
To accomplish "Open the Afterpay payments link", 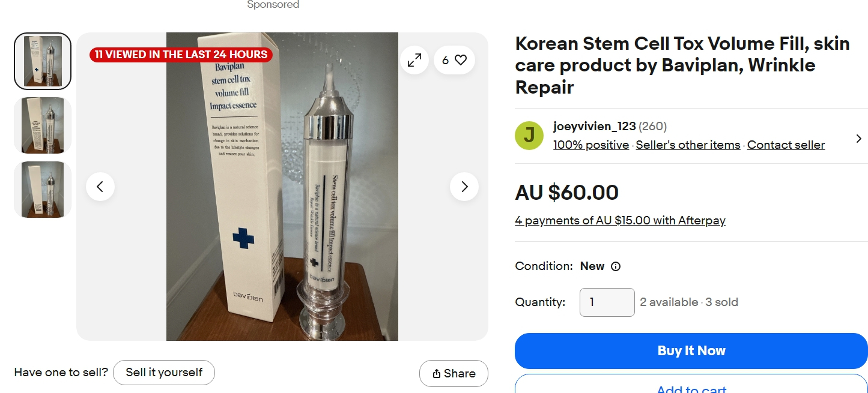I will tap(620, 220).
